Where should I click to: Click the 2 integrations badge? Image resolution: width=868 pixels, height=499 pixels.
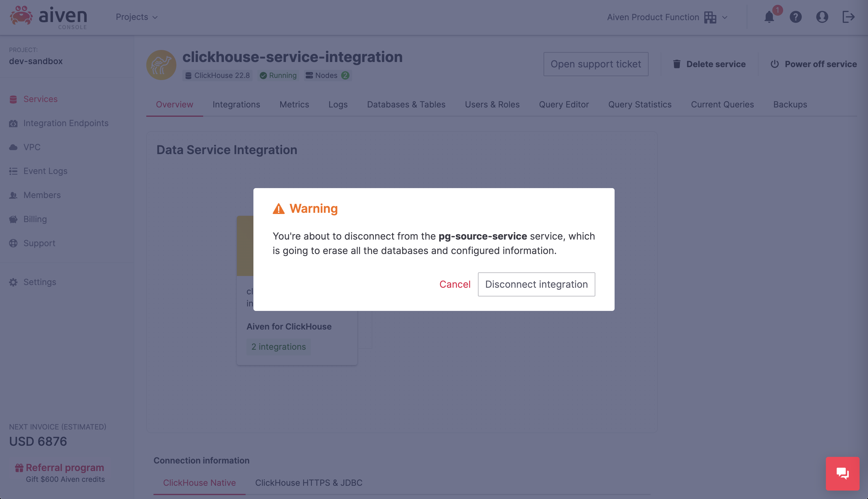(x=279, y=346)
